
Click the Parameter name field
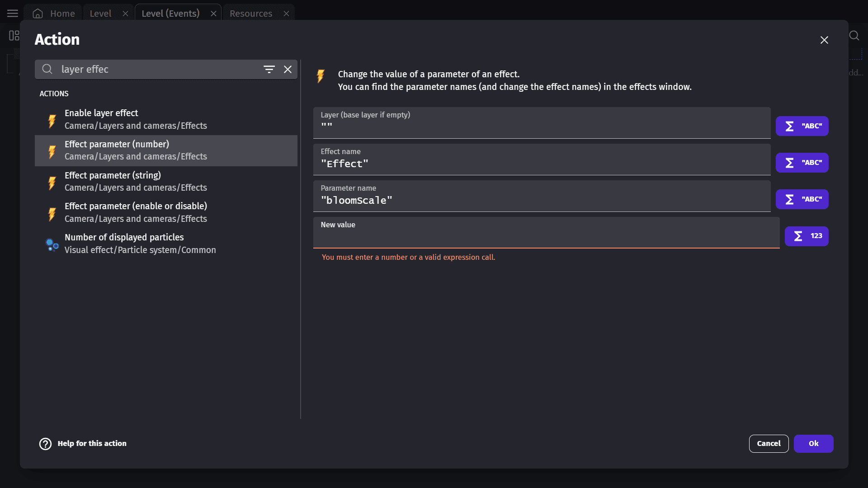(541, 201)
